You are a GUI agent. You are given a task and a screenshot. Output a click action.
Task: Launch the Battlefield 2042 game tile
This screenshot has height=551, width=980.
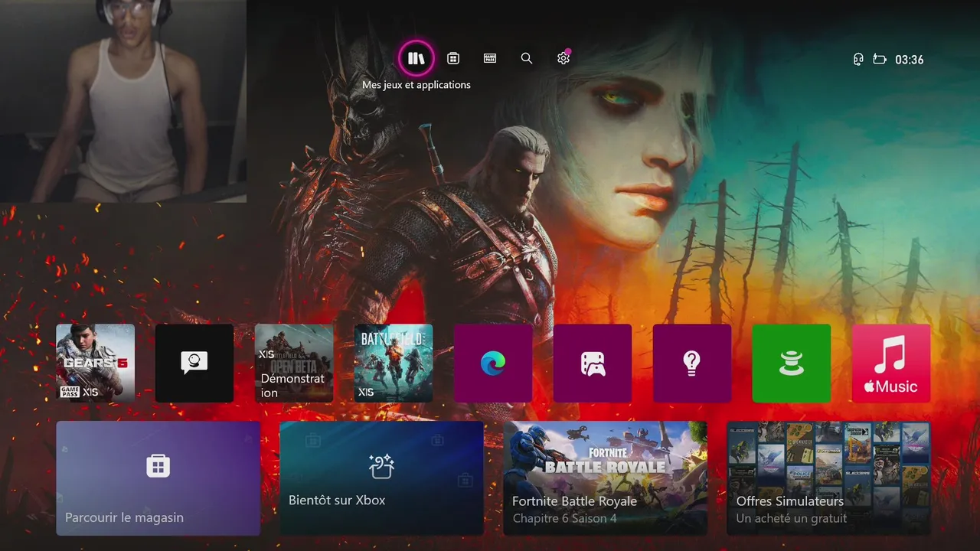[394, 363]
